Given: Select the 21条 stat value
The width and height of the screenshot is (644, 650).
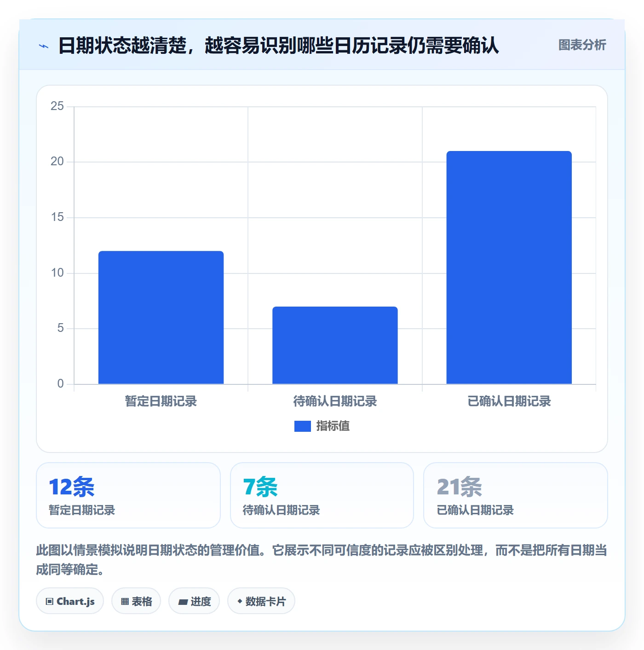Looking at the screenshot, I should click(459, 487).
